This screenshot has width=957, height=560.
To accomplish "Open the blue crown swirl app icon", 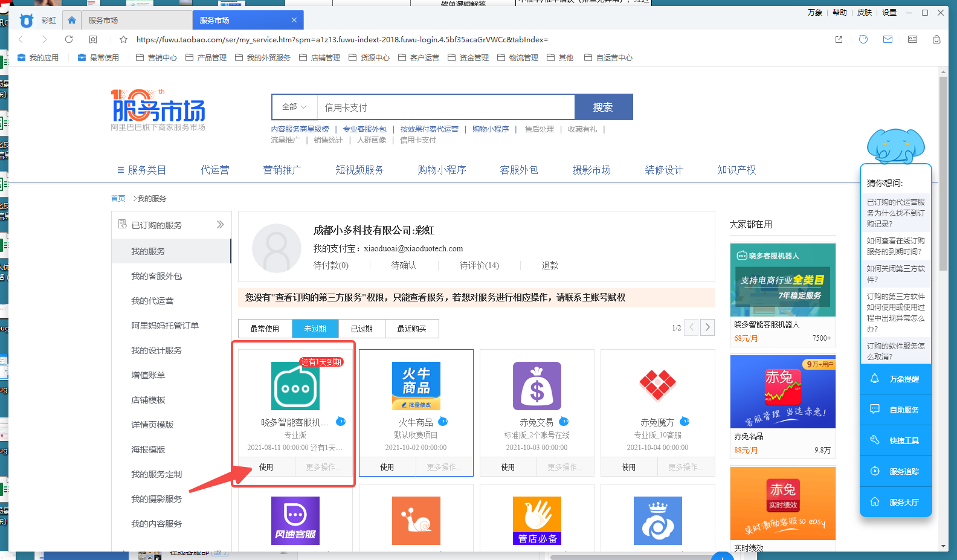I will 658,521.
